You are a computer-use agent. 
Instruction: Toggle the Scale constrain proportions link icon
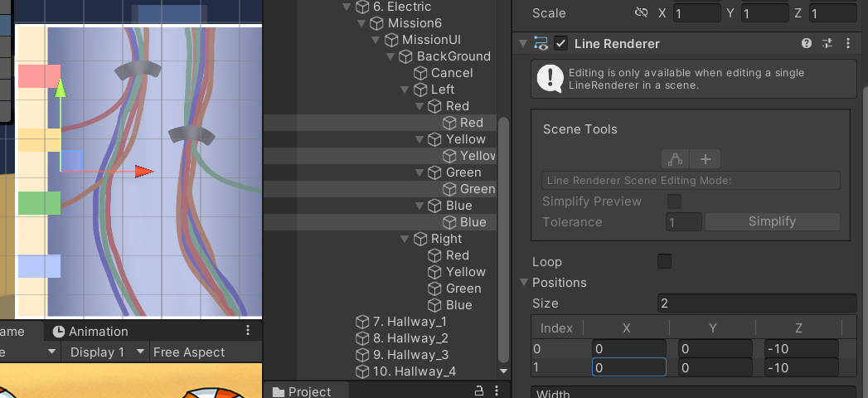click(642, 12)
